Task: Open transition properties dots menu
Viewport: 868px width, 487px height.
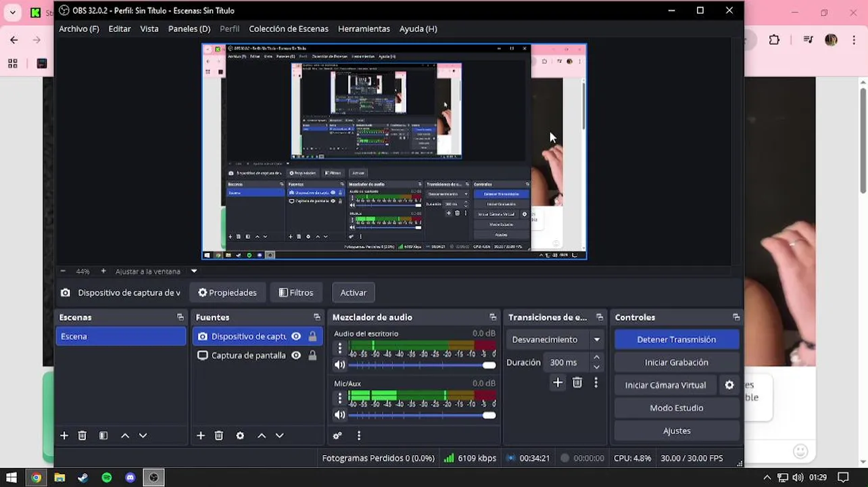Action: tap(596, 383)
